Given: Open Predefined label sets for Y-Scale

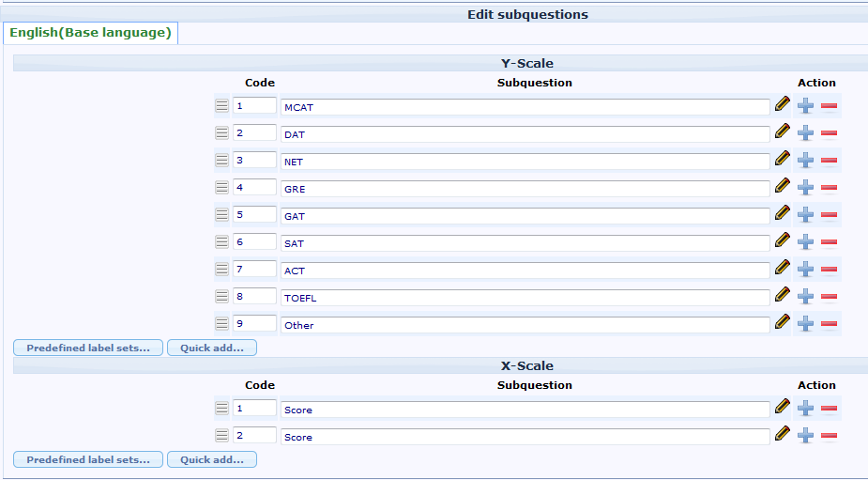Looking at the screenshot, I should pos(88,348).
